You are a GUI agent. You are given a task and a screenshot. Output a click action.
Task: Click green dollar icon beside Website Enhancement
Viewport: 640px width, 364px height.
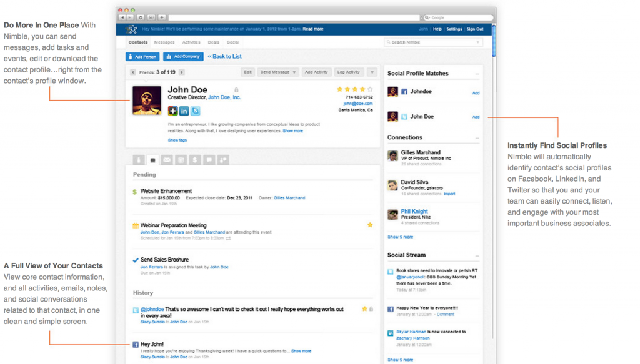click(135, 192)
